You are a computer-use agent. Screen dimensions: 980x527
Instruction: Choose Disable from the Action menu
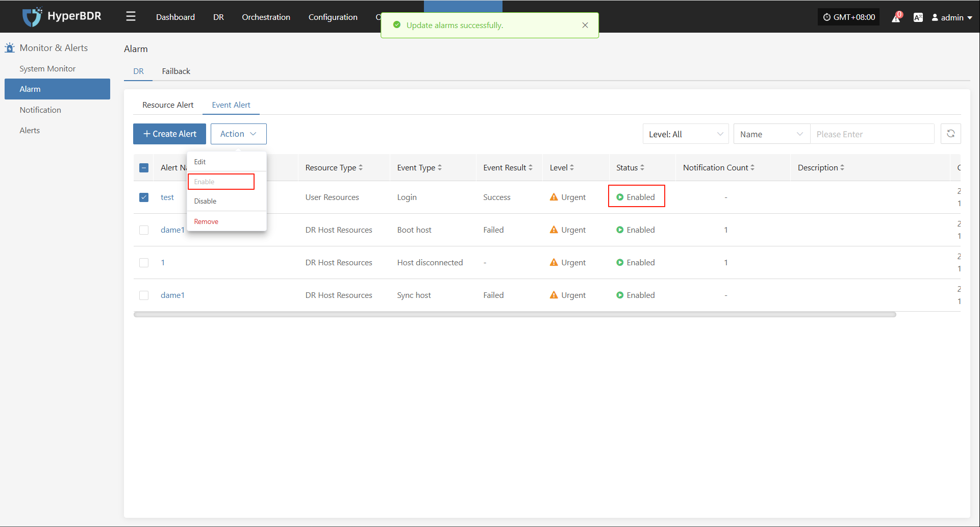tap(227, 201)
